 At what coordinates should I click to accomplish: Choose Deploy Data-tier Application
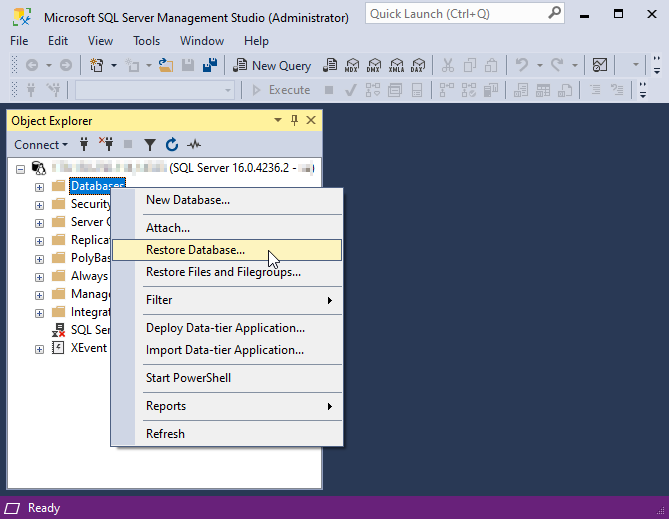point(227,328)
